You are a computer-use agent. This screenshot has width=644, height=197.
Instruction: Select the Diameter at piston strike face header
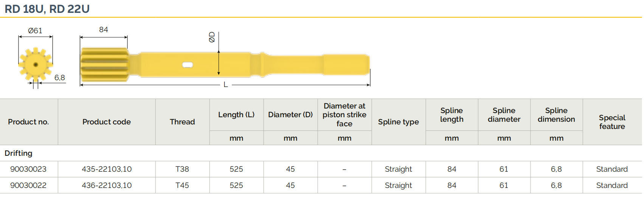click(344, 115)
